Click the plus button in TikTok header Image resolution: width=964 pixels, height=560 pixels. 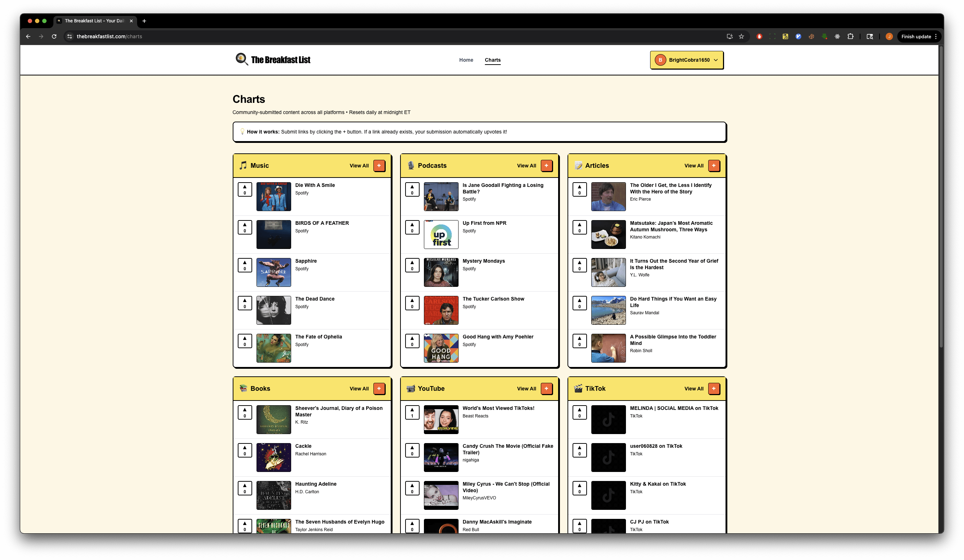pyautogui.click(x=713, y=389)
